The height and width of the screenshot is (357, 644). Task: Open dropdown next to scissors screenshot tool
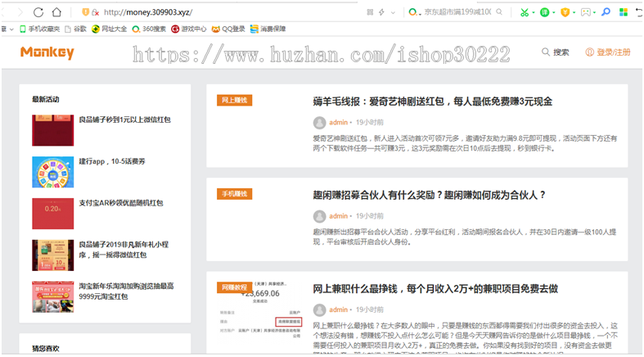[534, 13]
